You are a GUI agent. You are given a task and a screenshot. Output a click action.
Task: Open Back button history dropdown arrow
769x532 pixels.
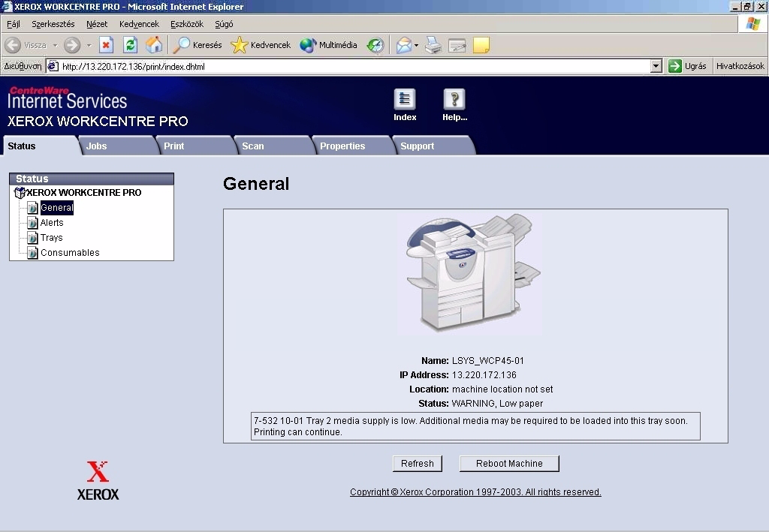[56, 45]
